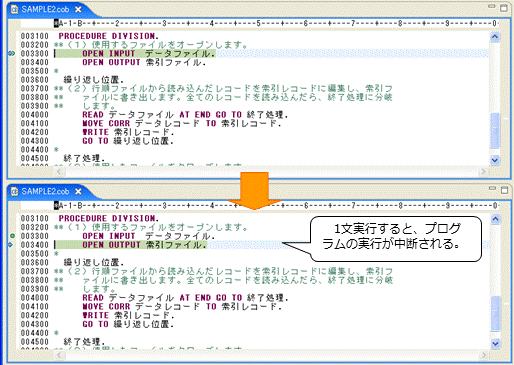Click PROCEDURE DIVISION in the upper editor

click(109, 36)
